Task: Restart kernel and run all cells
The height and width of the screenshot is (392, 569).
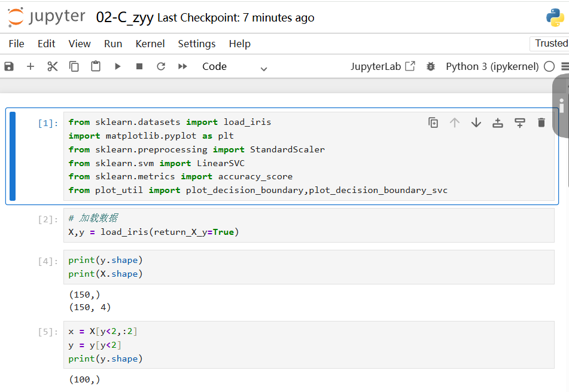Action: click(x=182, y=66)
